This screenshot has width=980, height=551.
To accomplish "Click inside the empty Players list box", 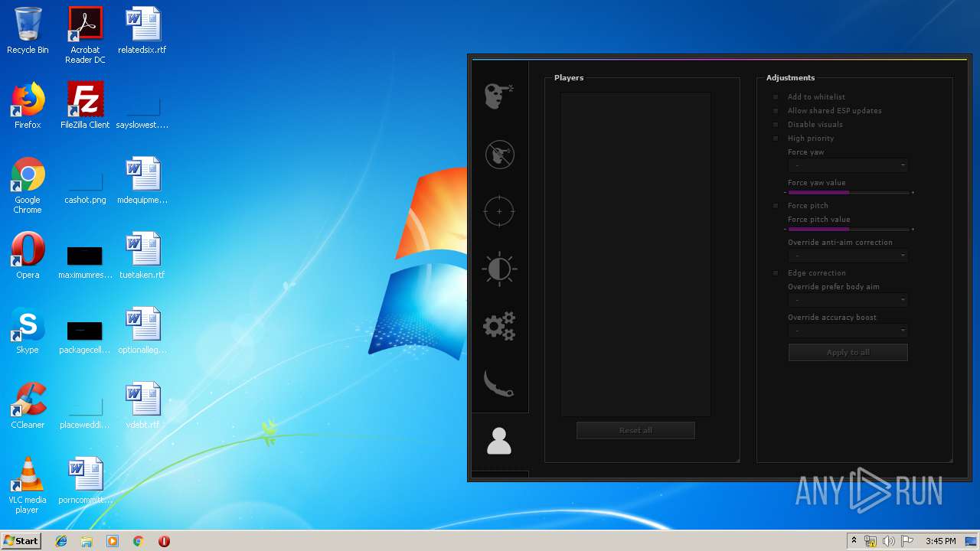I will coord(635,254).
